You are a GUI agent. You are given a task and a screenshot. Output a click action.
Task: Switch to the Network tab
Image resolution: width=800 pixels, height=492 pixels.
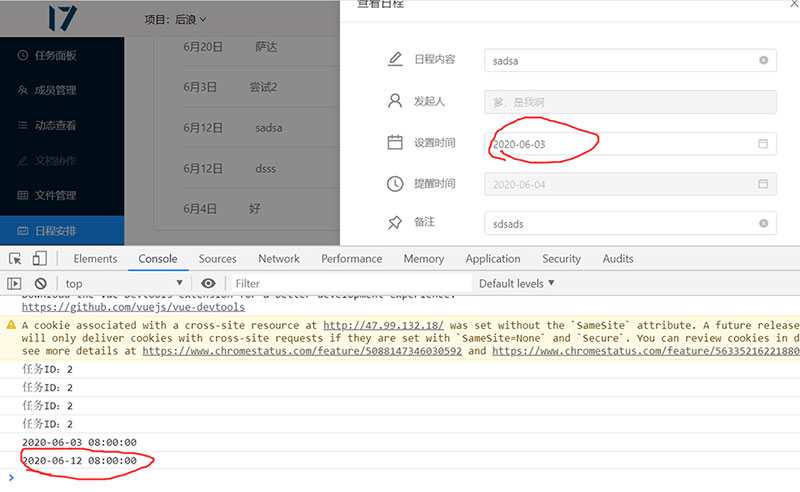click(x=279, y=259)
